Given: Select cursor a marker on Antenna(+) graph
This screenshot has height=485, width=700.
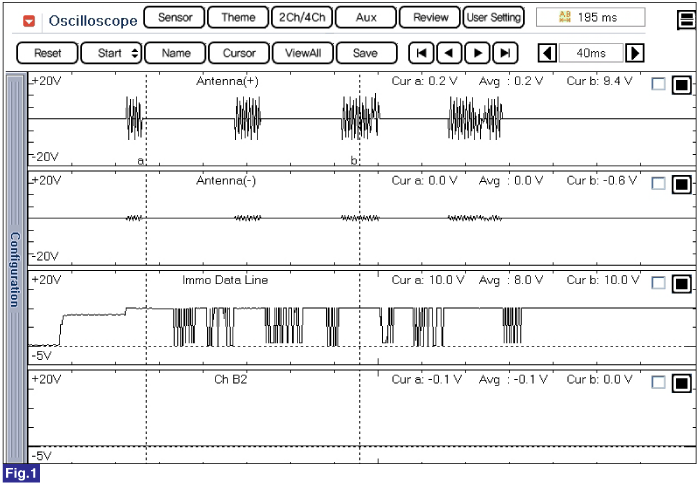Looking at the screenshot, I should (x=140, y=161).
